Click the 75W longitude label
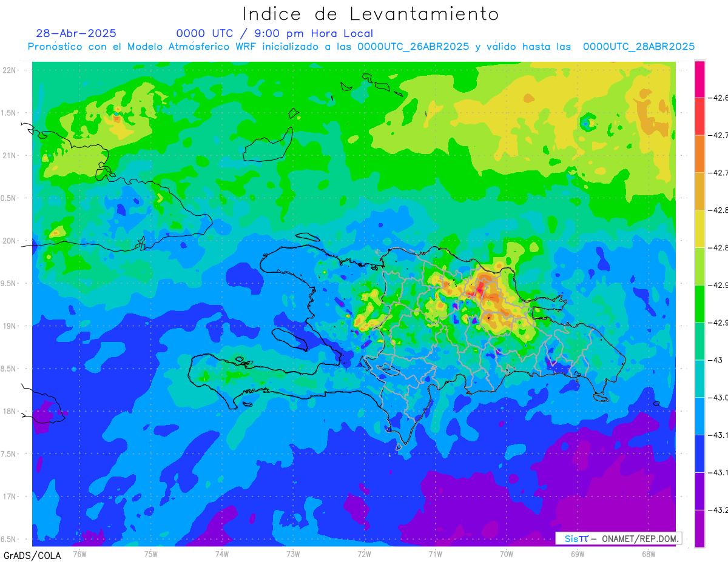This screenshot has height=562, width=728. (x=151, y=554)
